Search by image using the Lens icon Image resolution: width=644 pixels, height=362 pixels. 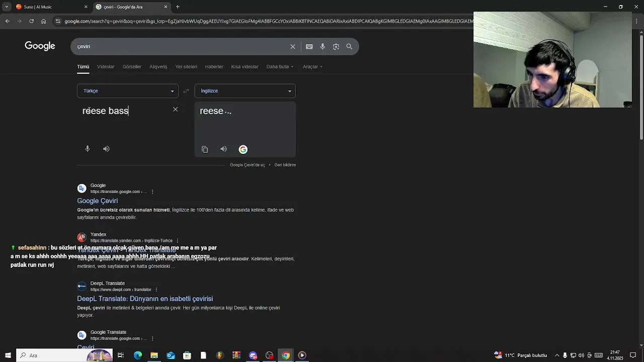336,46
